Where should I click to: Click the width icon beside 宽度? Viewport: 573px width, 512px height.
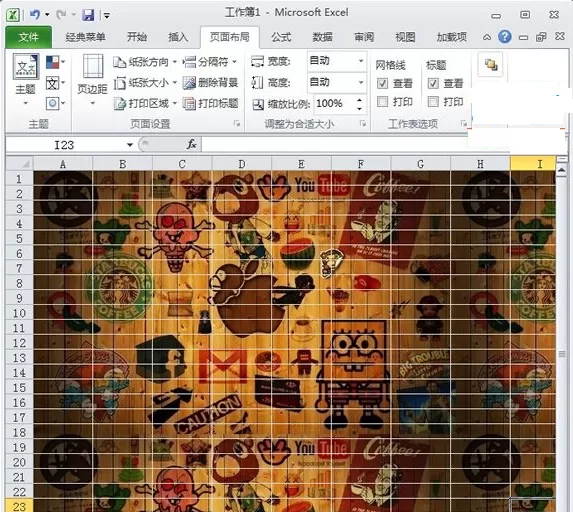(257, 61)
